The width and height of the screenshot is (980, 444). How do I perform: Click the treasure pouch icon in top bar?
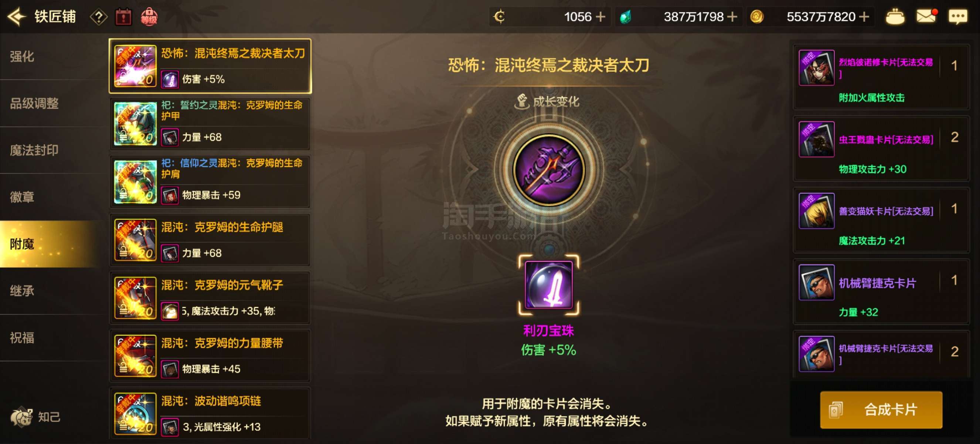point(895,17)
